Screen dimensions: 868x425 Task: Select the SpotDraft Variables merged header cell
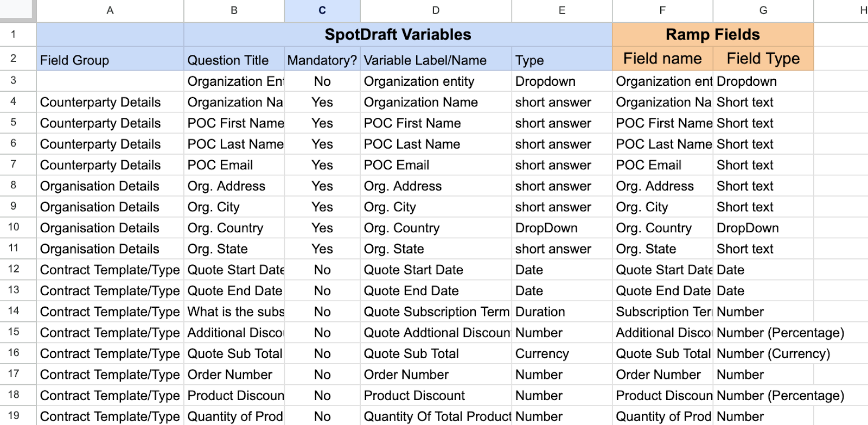tap(398, 35)
